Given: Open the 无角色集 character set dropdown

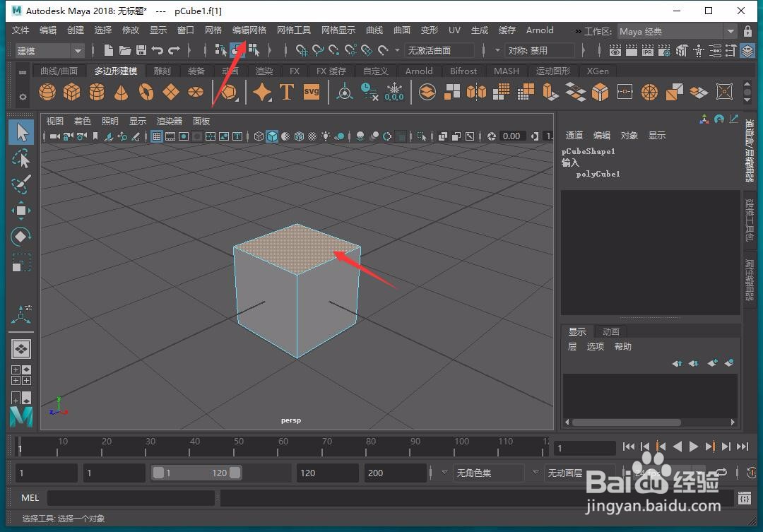Looking at the screenshot, I should (x=489, y=473).
